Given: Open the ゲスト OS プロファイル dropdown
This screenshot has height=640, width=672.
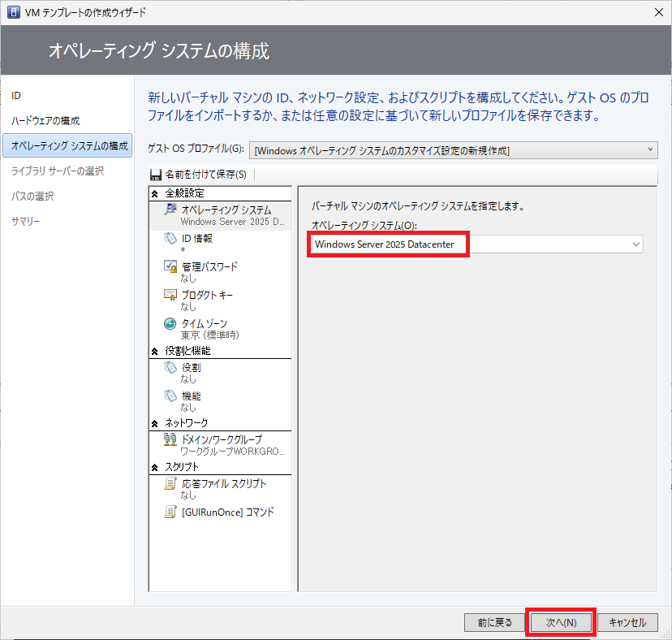Looking at the screenshot, I should pyautogui.click(x=454, y=150).
